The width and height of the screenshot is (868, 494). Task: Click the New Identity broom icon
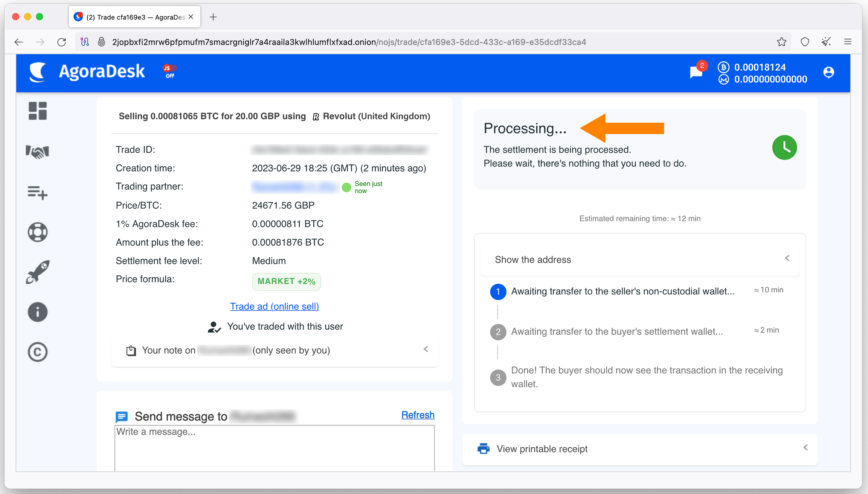coord(826,42)
